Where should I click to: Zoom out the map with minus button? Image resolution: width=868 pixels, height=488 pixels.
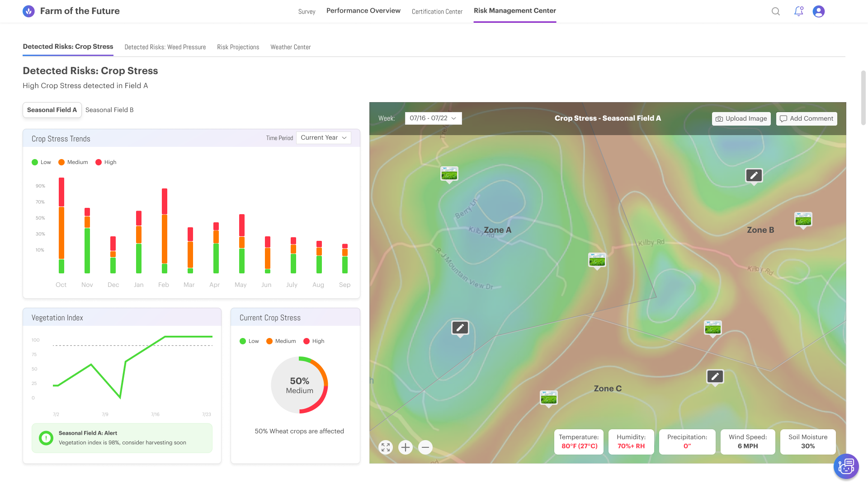(x=425, y=447)
